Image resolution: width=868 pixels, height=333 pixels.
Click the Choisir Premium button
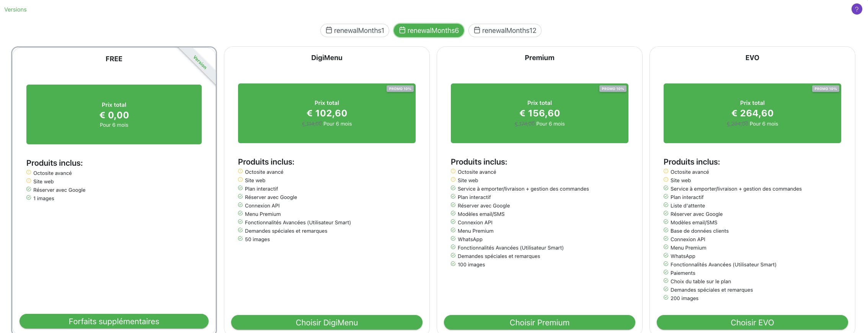[539, 322]
